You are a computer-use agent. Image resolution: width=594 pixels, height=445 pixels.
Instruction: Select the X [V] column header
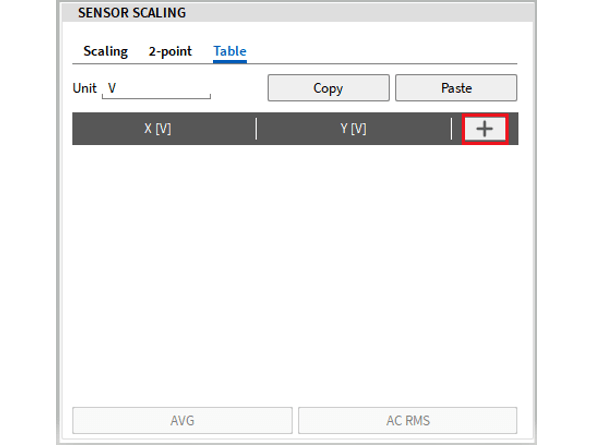[158, 129]
